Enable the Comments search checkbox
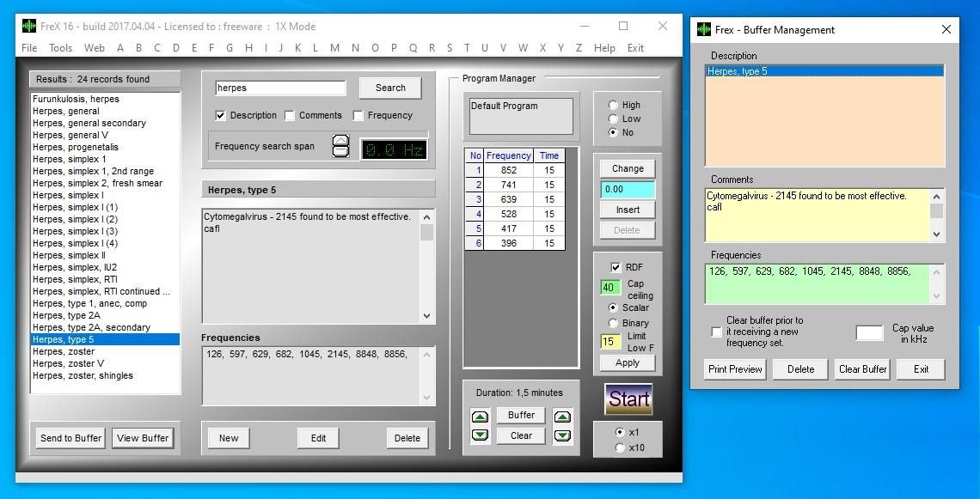 (x=290, y=116)
